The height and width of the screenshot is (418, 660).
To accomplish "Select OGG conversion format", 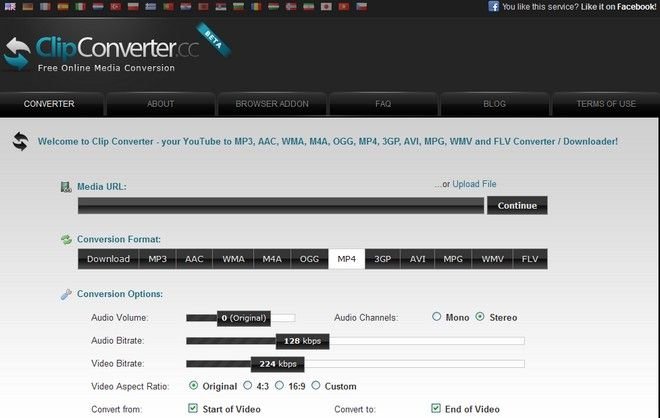I will coord(309,259).
